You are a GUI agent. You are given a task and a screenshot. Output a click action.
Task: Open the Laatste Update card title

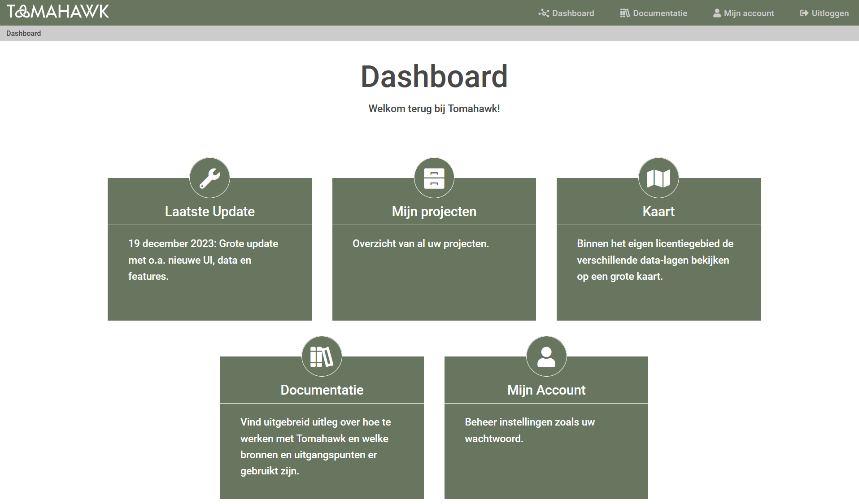coord(209,211)
